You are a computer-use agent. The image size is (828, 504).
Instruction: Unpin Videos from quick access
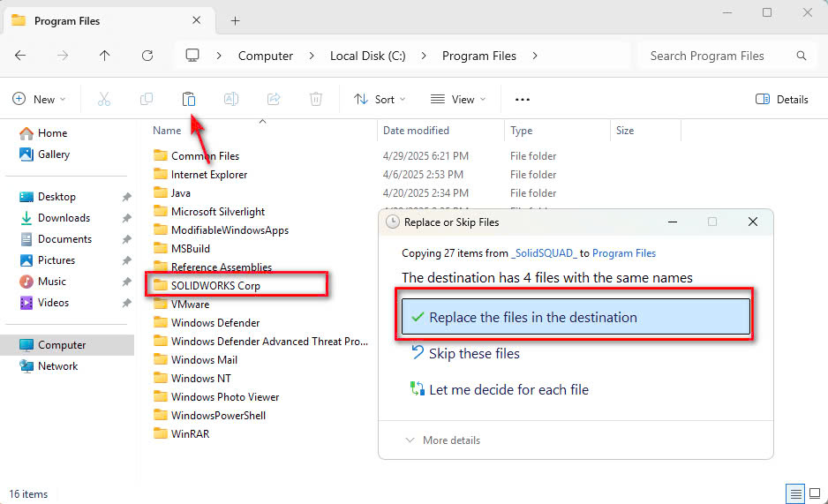[x=127, y=303]
